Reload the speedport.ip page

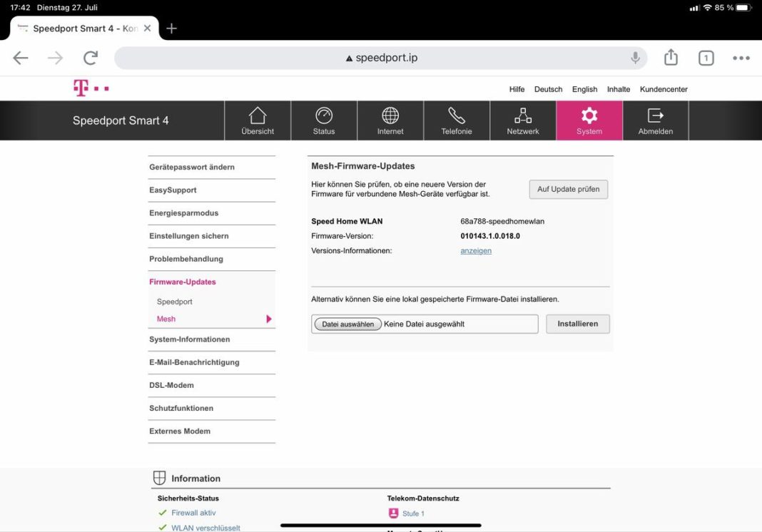91,58
